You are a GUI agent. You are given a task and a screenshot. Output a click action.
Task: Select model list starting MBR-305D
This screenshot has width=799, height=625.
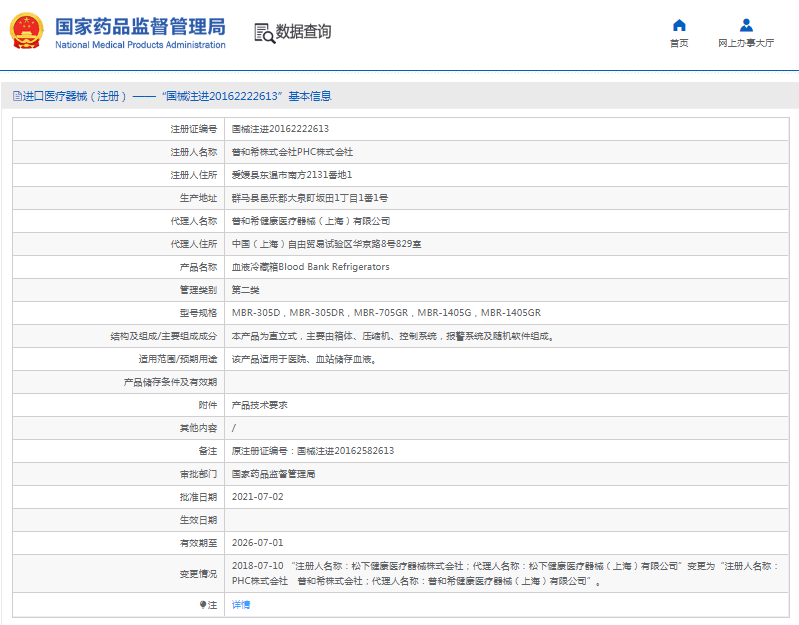click(386, 313)
